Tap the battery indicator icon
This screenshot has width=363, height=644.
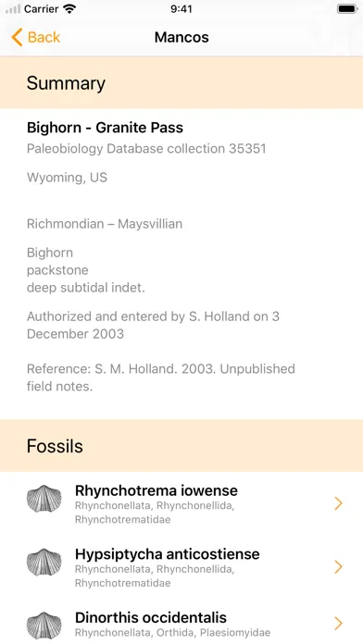click(x=347, y=9)
